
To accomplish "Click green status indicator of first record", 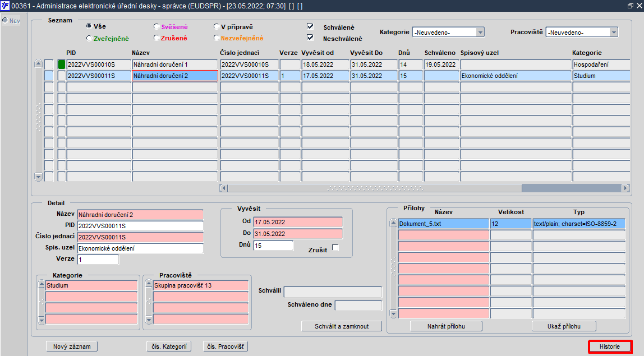I will (x=62, y=64).
